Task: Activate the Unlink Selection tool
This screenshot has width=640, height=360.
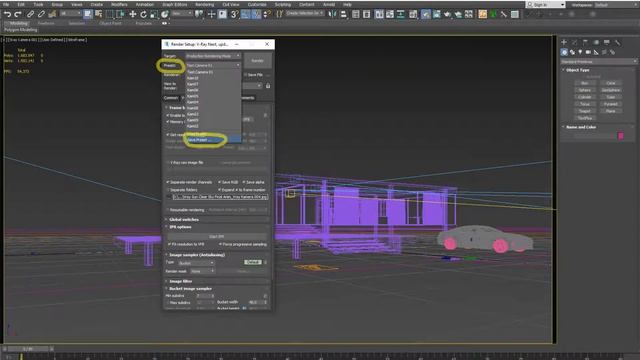Action: 41,14
